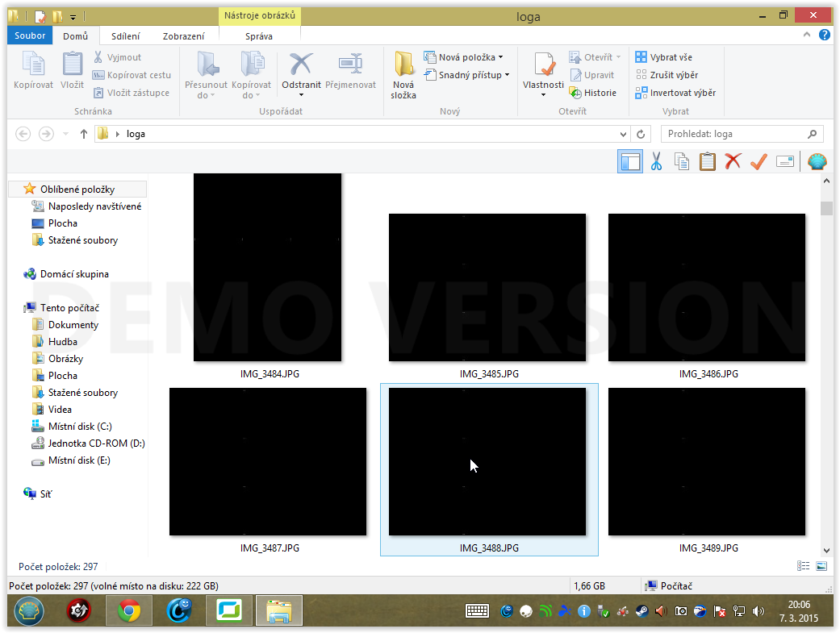Image resolution: width=840 pixels, height=633 pixels.
Task: Go up one folder level
Action: [84, 133]
